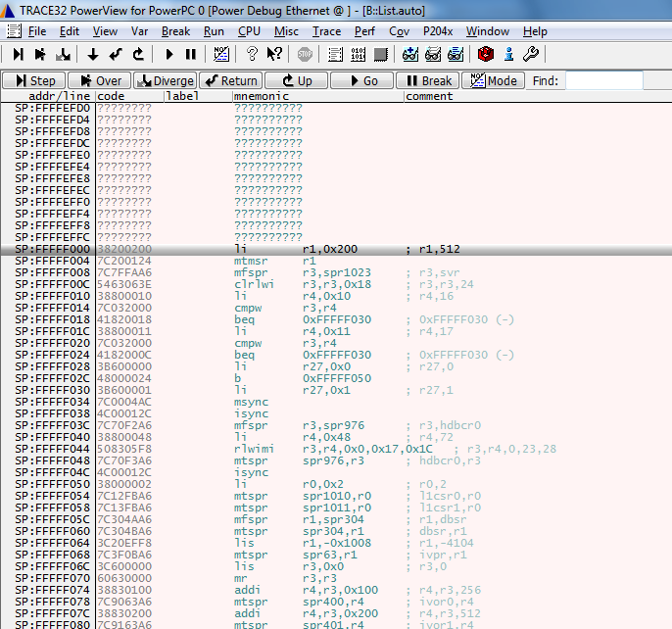
Task: Click the wrench settings icon
Action: pyautogui.click(x=531, y=55)
